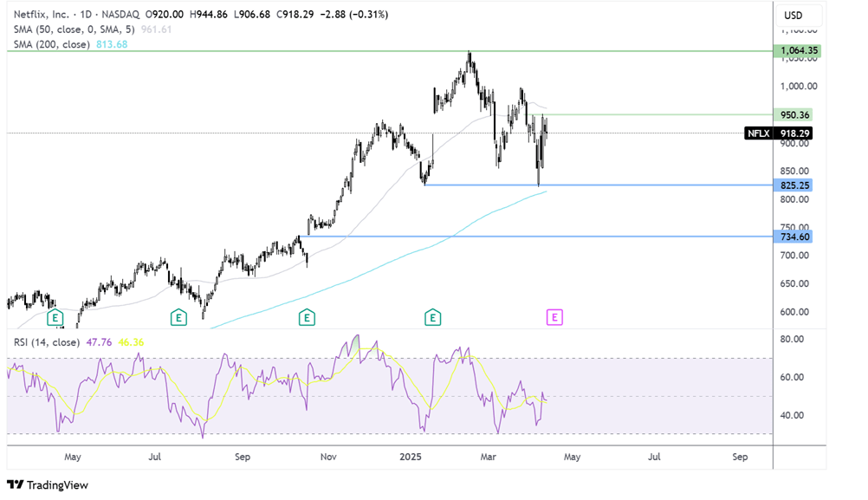The height and width of the screenshot is (500, 868).
Task: Click the October earnings E marker
Action: (x=307, y=318)
